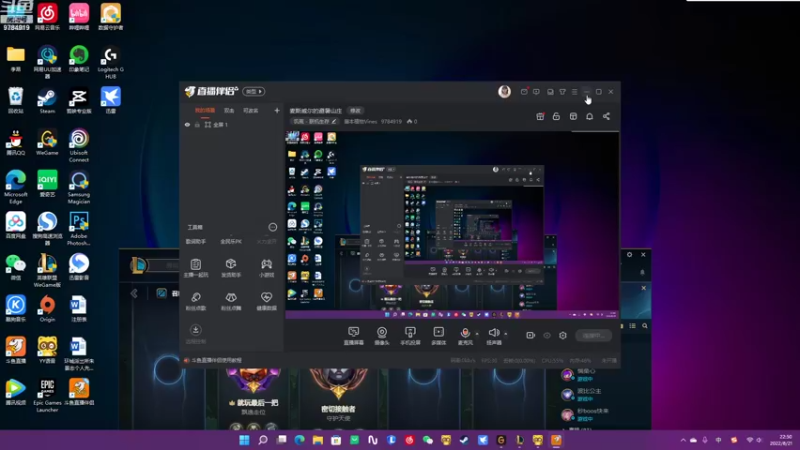
Task: Select the 全屏 1 source row
Action: tap(232, 124)
